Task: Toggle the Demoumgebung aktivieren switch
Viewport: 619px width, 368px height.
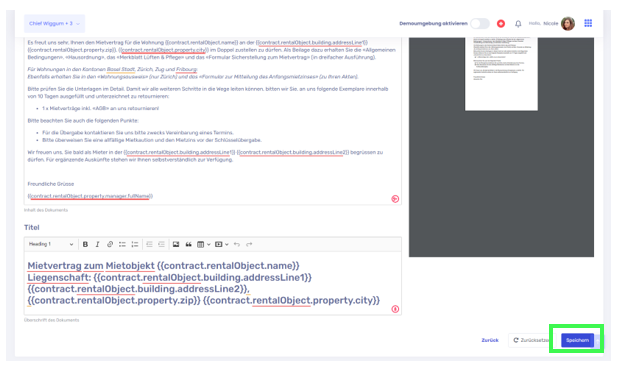Action: (x=480, y=24)
